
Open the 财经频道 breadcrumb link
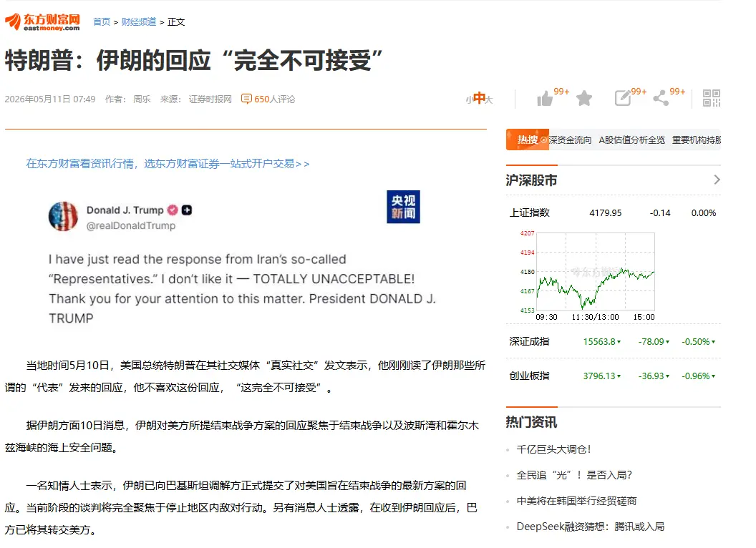pos(139,21)
